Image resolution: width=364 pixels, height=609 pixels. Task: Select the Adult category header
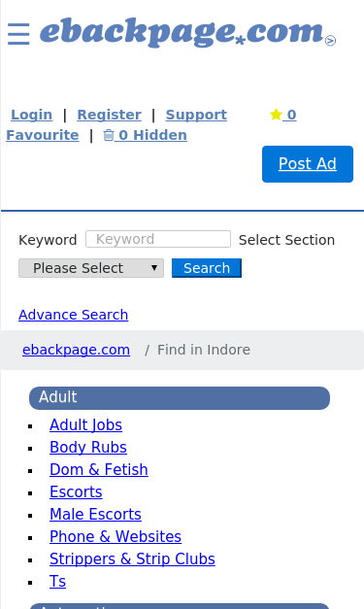click(x=180, y=397)
